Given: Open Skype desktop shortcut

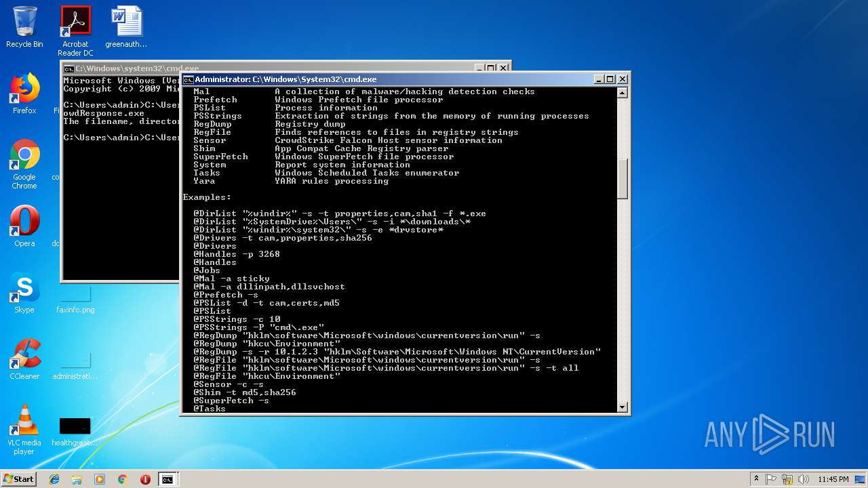Looking at the screenshot, I should (x=24, y=293).
